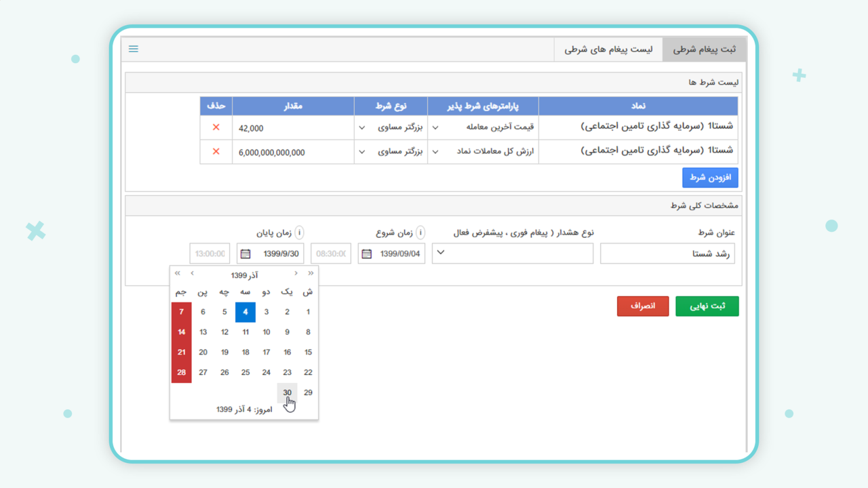Click the red انصراف cancel button

point(642,306)
